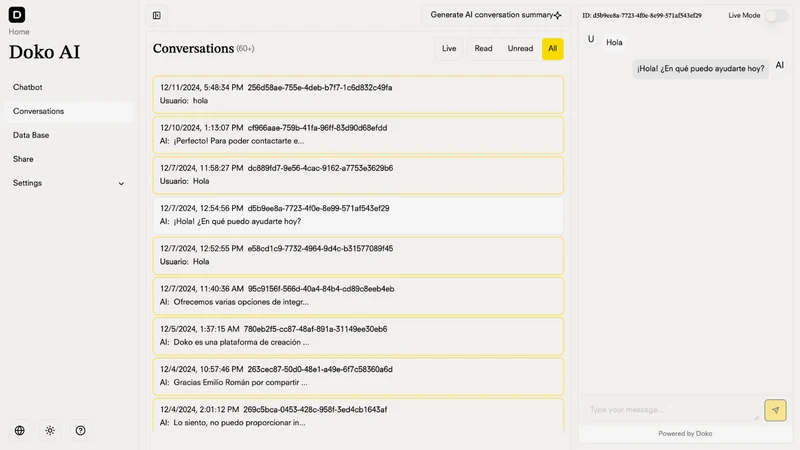800x450 pixels.
Task: Open conversation 263cec87 at 10:57:46 PM
Action: point(358,377)
